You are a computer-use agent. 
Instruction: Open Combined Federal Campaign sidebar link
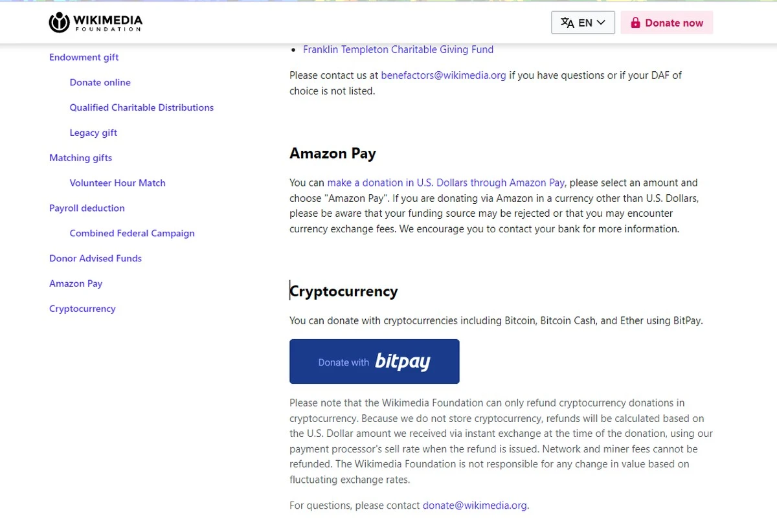coord(132,233)
